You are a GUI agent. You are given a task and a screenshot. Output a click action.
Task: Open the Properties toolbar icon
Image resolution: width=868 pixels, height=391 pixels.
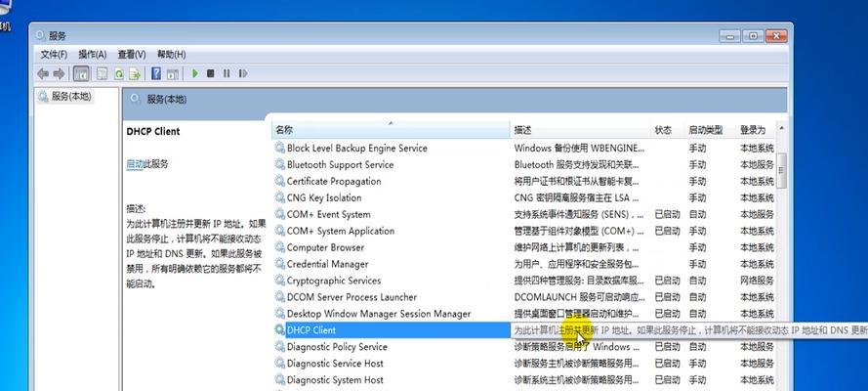(102, 73)
